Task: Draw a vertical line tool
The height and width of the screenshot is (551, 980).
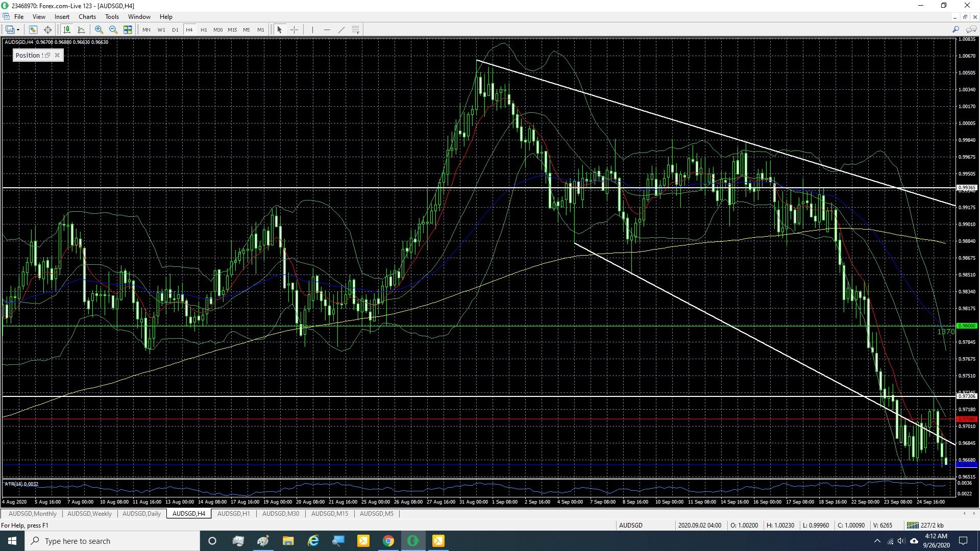Action: pyautogui.click(x=312, y=30)
